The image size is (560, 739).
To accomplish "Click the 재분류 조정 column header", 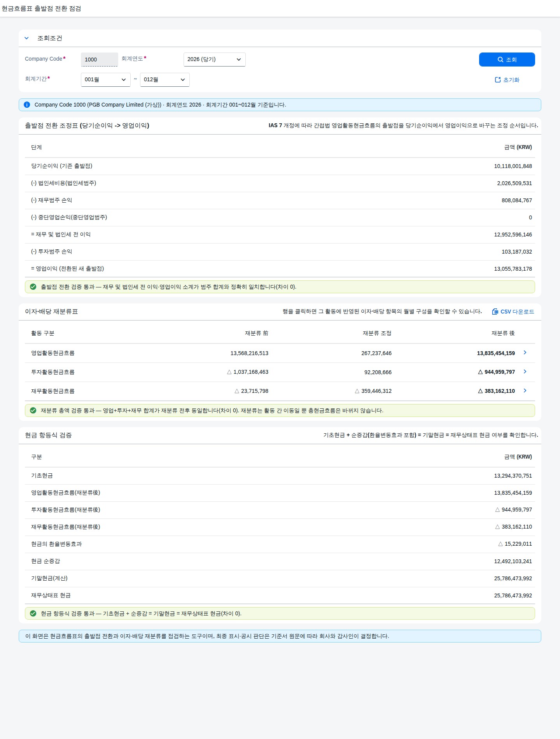I will tap(377, 333).
